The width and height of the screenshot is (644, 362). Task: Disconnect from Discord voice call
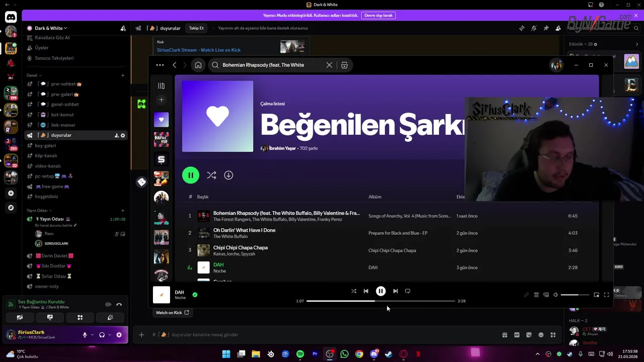[x=119, y=304]
